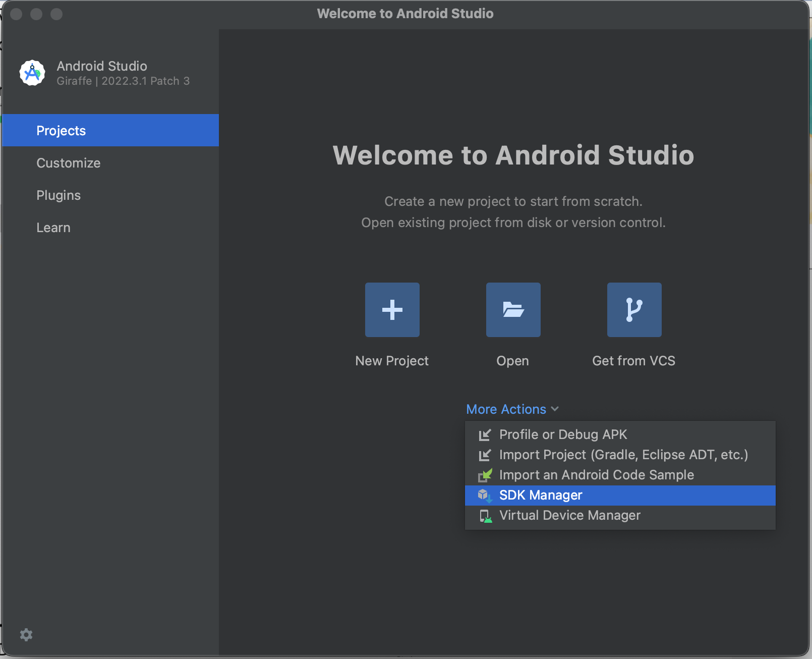Open settings gear in the sidebar corner

click(26, 635)
